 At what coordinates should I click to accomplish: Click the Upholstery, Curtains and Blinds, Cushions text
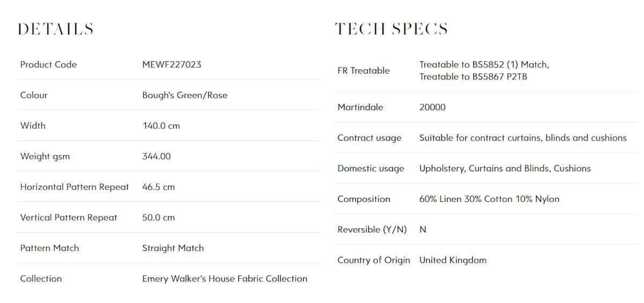[505, 168]
